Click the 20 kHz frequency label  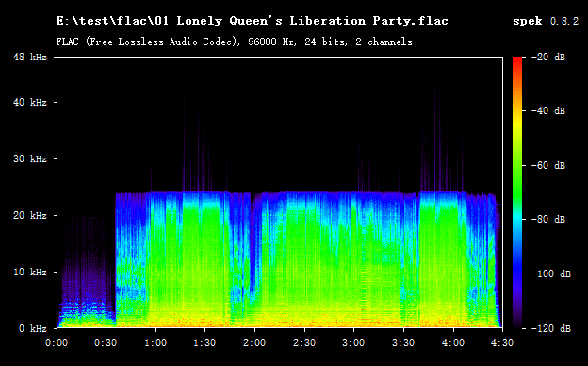coord(30,215)
